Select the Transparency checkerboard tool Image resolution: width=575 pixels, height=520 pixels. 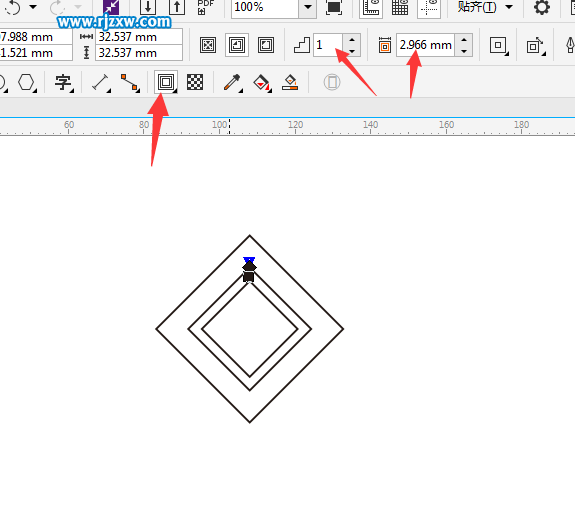pyautogui.click(x=195, y=82)
